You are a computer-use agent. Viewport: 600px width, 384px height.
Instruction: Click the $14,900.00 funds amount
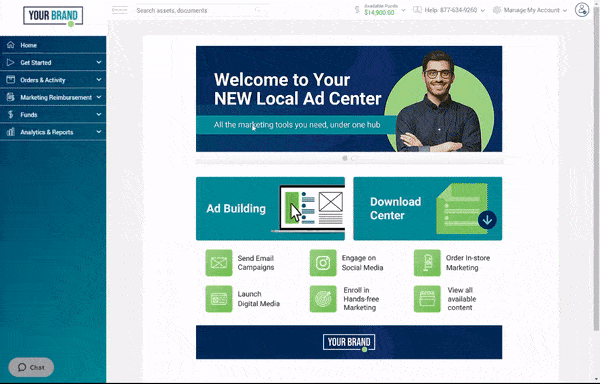pyautogui.click(x=379, y=13)
